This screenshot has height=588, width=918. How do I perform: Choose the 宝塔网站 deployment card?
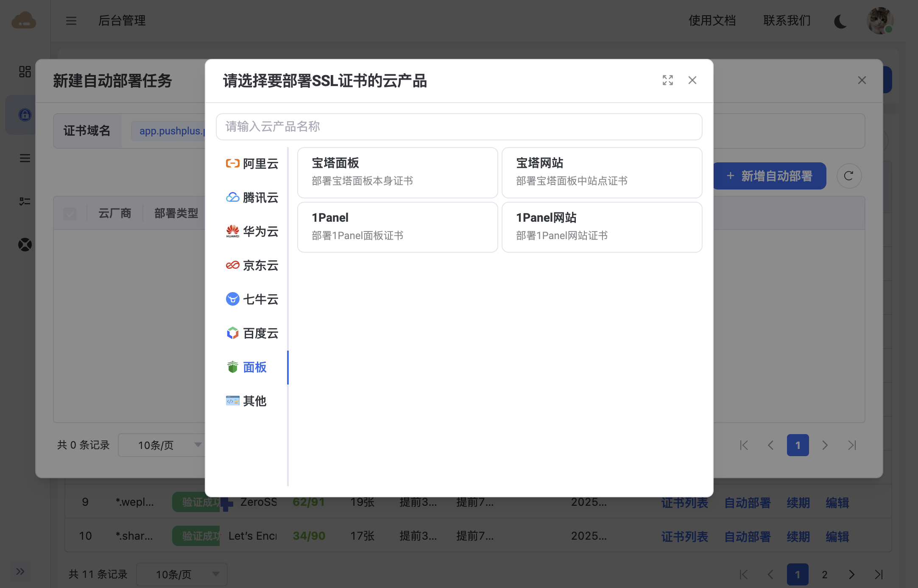point(602,173)
